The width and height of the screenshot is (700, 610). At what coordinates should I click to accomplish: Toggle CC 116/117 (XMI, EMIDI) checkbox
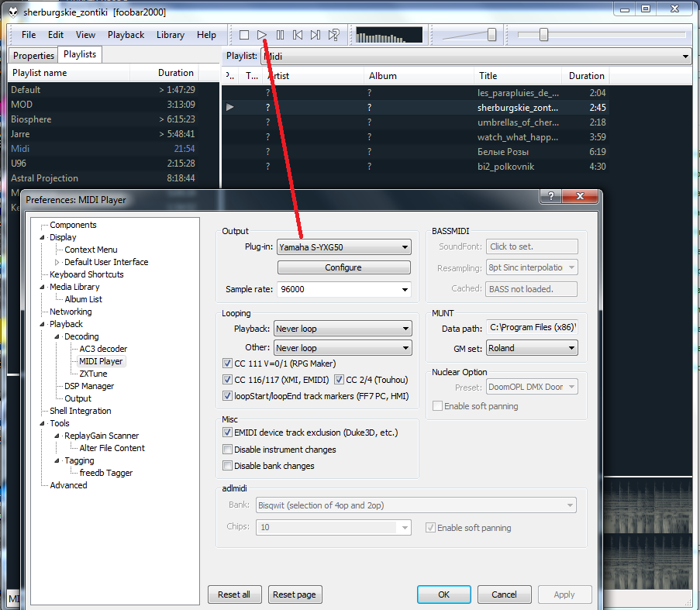pyautogui.click(x=227, y=380)
